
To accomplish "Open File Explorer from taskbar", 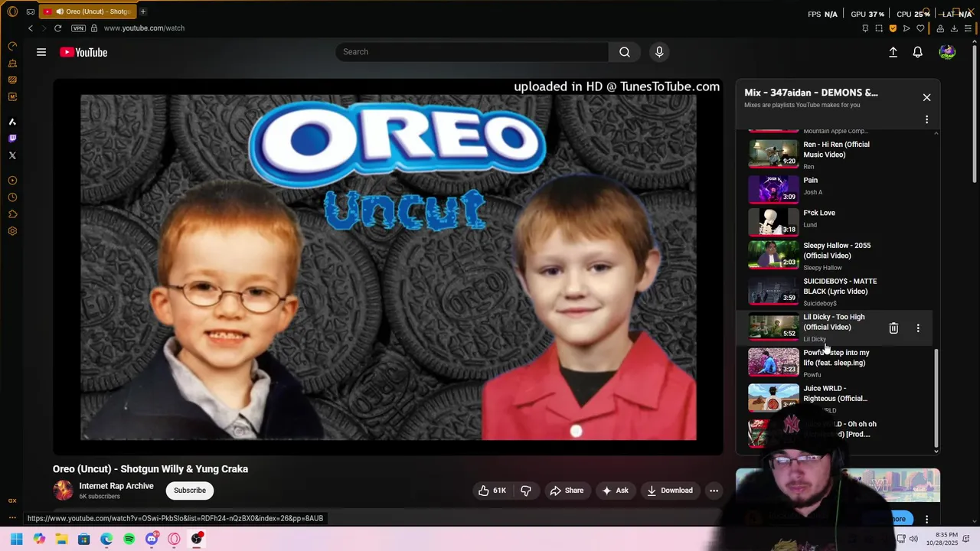I will click(x=61, y=539).
